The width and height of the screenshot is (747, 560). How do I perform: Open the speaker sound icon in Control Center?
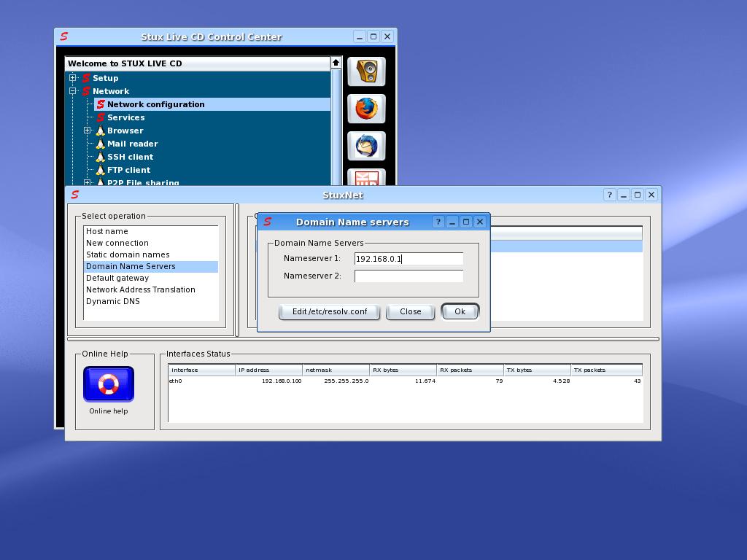pos(366,71)
